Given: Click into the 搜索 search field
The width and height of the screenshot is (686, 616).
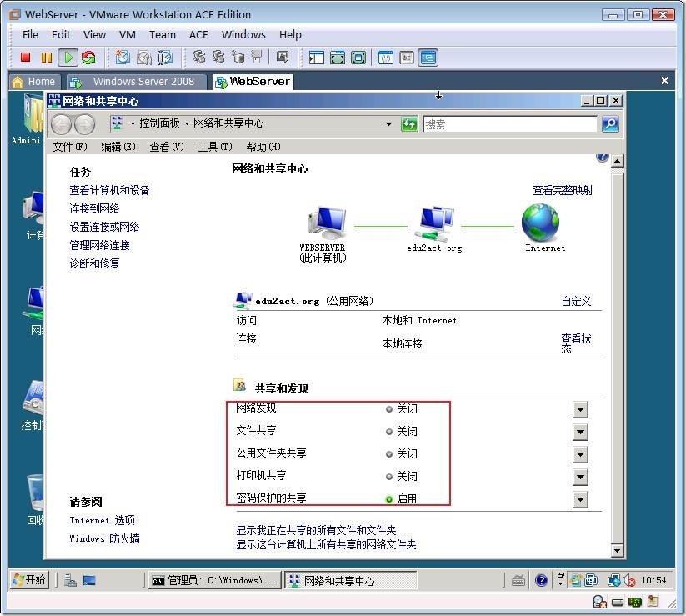Looking at the screenshot, I should 510,124.
